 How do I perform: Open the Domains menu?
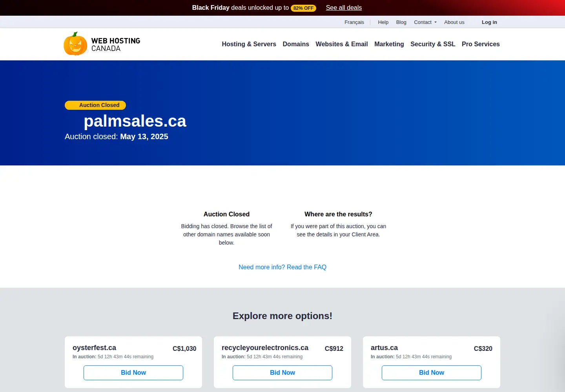[x=296, y=44]
